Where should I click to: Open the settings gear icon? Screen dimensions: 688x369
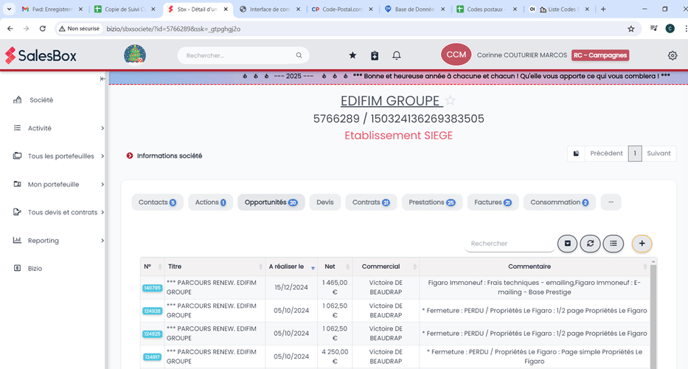click(x=672, y=55)
